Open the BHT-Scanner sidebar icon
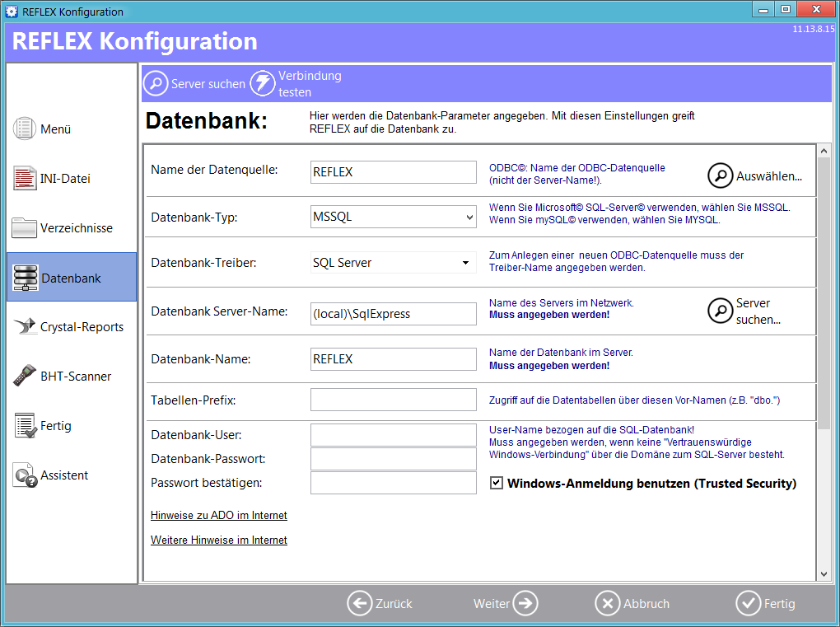Image resolution: width=840 pixels, height=627 pixels. tap(25, 376)
